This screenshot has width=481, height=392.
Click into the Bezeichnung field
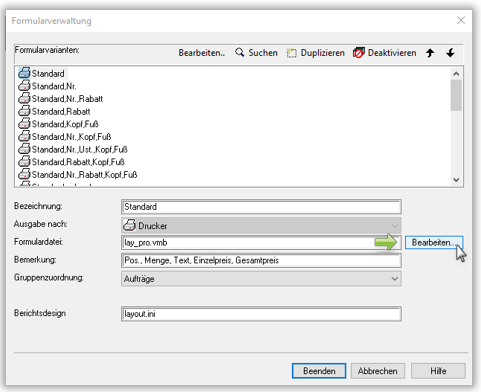[261, 207]
